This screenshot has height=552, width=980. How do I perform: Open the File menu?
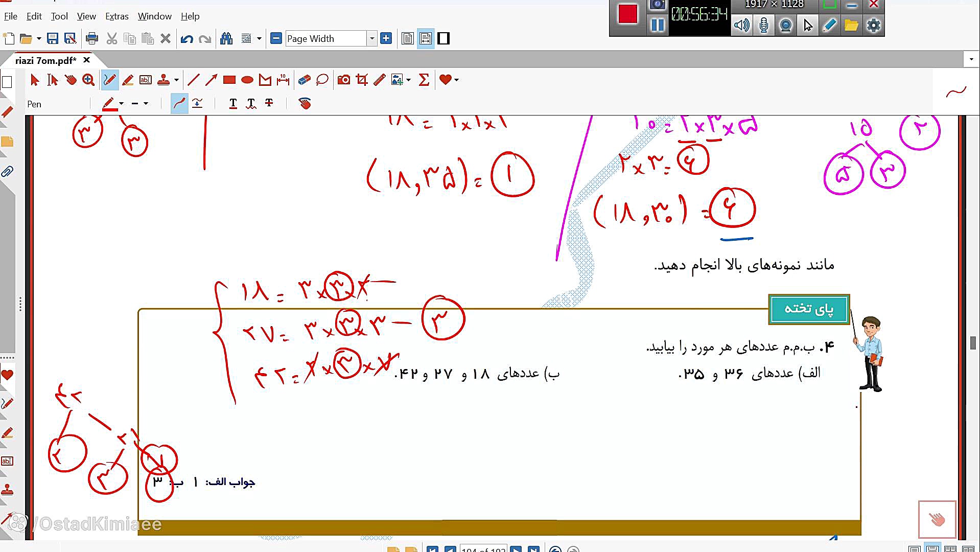tap(11, 16)
